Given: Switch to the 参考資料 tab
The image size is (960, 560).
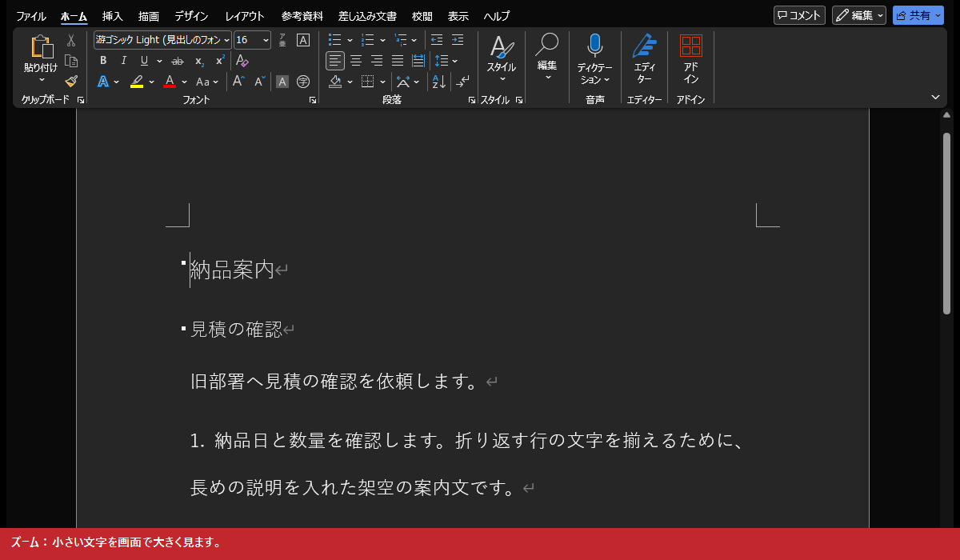Looking at the screenshot, I should coord(302,16).
